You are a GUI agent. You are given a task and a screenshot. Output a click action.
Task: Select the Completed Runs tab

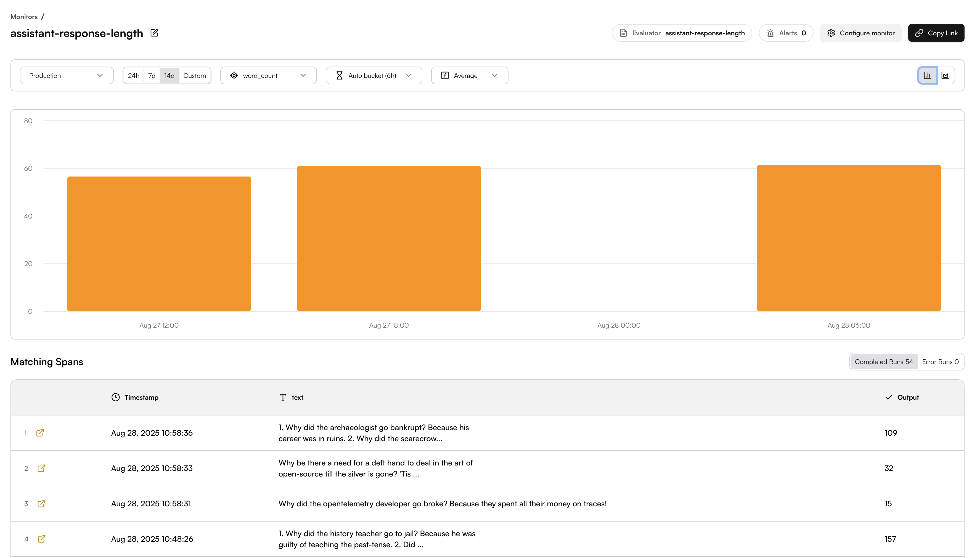[x=883, y=361]
